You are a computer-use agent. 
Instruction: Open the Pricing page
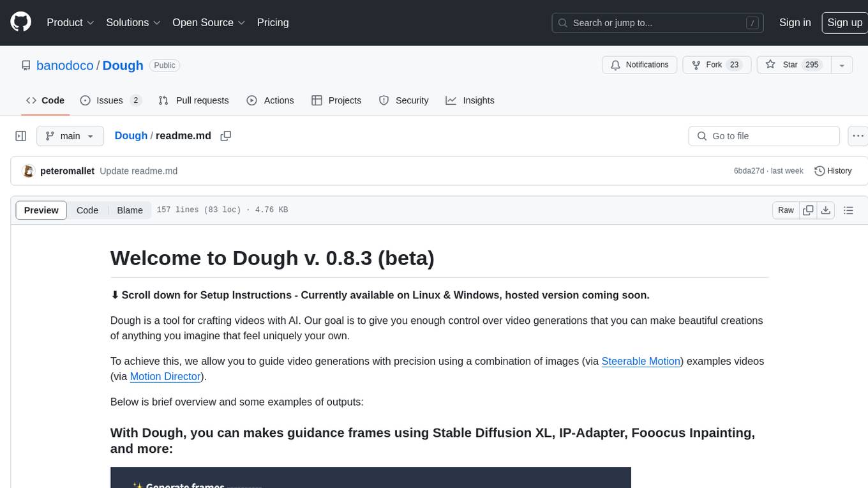(273, 22)
